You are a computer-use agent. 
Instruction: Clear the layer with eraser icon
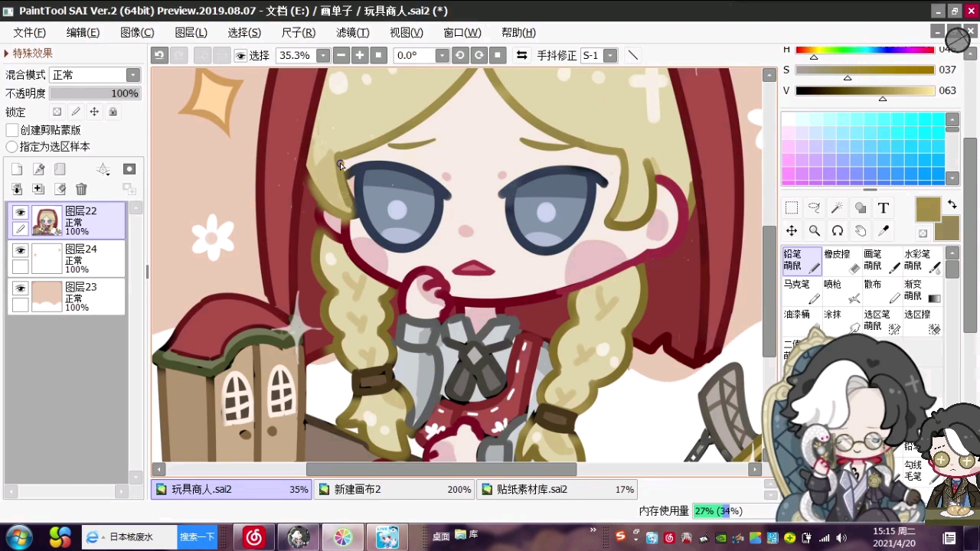60,189
